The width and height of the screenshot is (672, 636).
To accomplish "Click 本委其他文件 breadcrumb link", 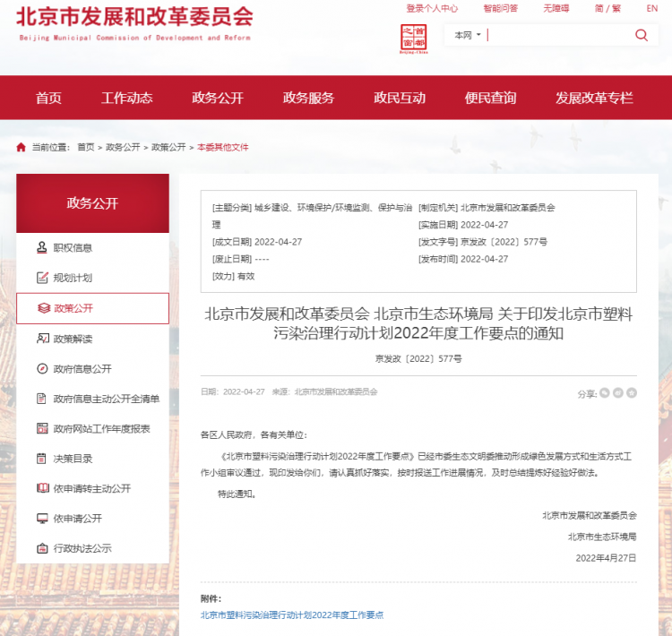I will 223,148.
